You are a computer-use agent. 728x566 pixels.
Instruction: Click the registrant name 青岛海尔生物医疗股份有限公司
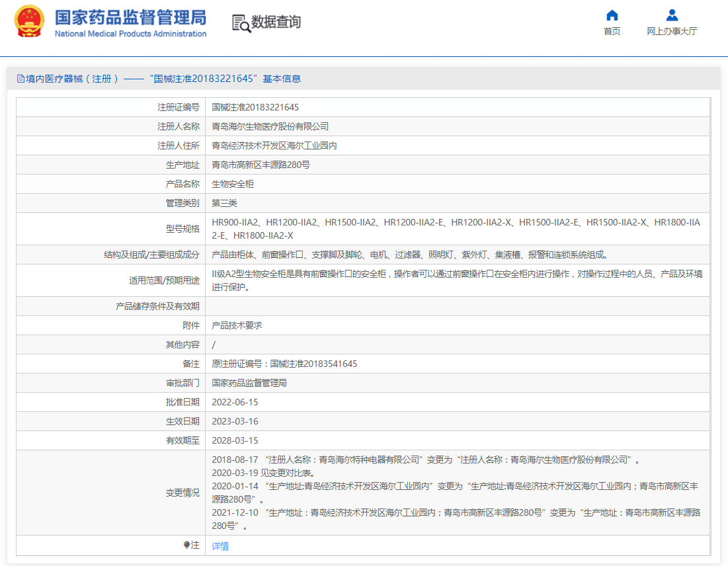(x=270, y=126)
